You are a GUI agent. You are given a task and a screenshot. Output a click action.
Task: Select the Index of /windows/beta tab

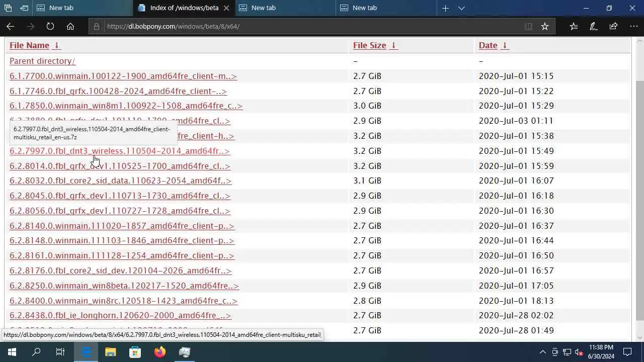tap(184, 8)
